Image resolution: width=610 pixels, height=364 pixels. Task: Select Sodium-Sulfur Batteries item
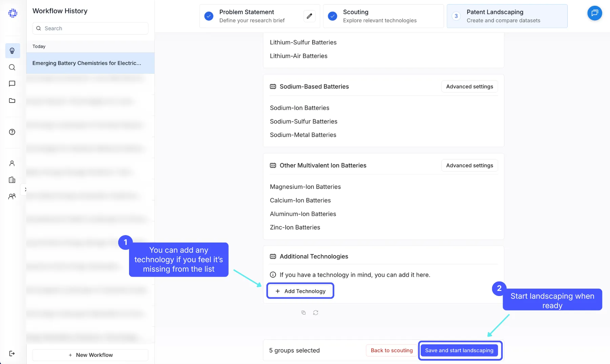pyautogui.click(x=303, y=121)
